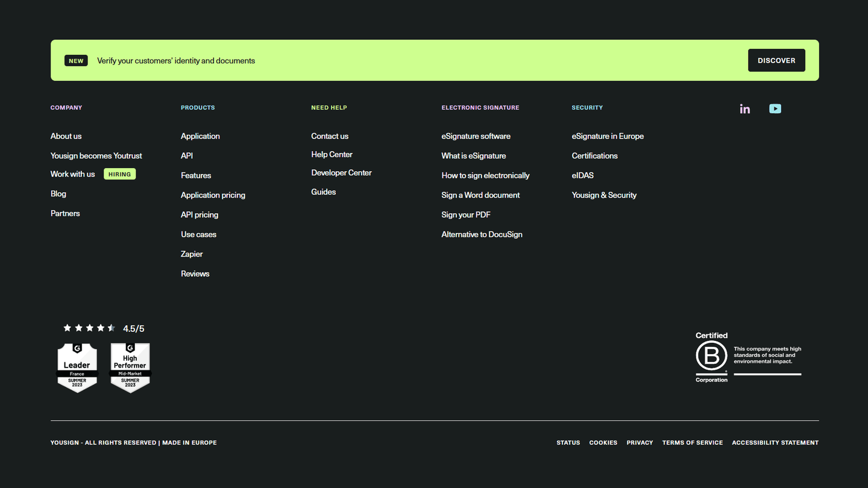Open the Guides link

[x=324, y=192]
